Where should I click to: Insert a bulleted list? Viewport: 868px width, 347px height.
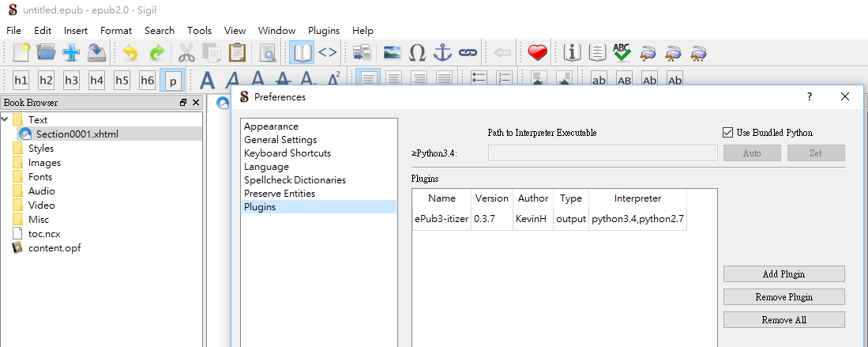coord(479,79)
